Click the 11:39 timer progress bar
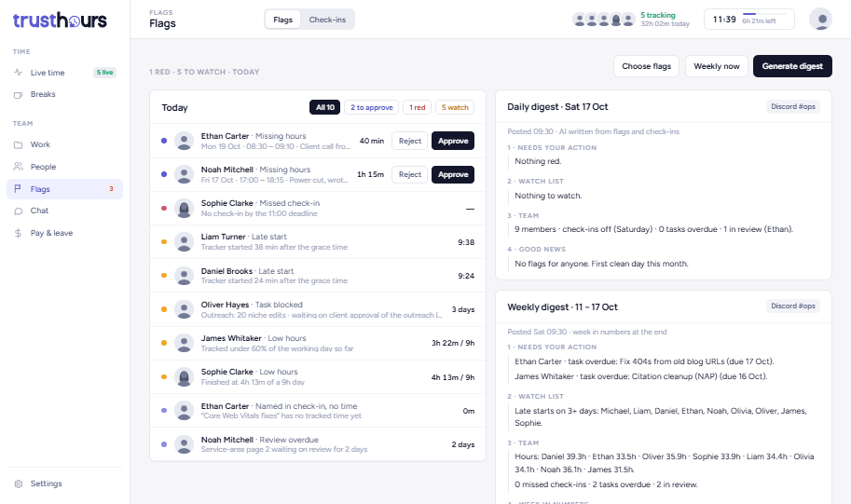Image resolution: width=851 pixels, height=504 pixels. coord(764,14)
